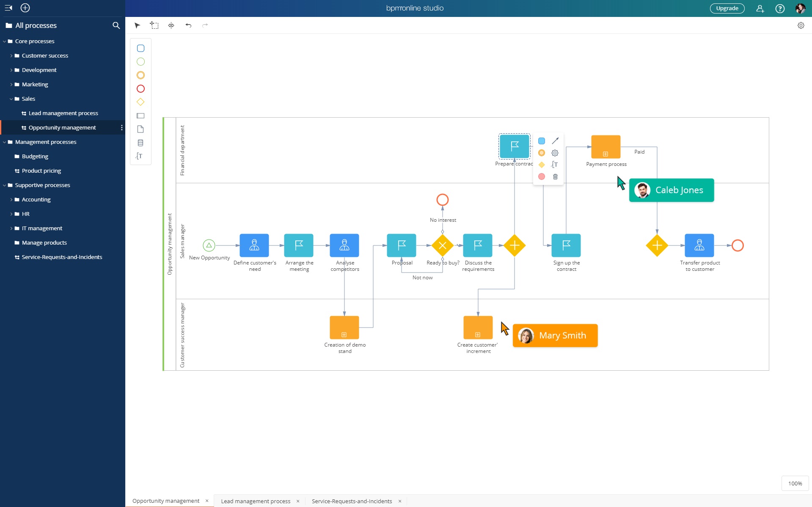Select the text annotation tool in the palette
The height and width of the screenshot is (507, 812).
tap(140, 156)
